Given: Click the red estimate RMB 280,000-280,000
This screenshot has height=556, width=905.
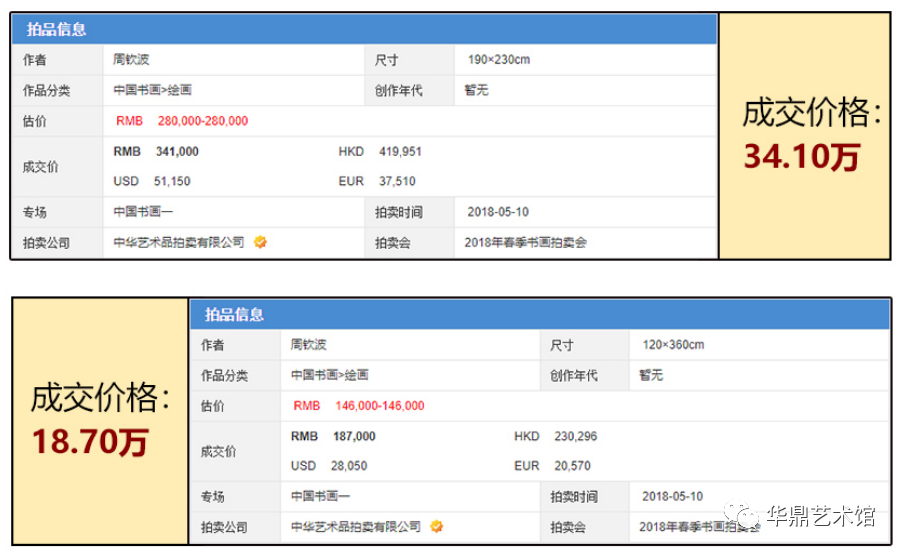Looking at the screenshot, I should point(181,121).
